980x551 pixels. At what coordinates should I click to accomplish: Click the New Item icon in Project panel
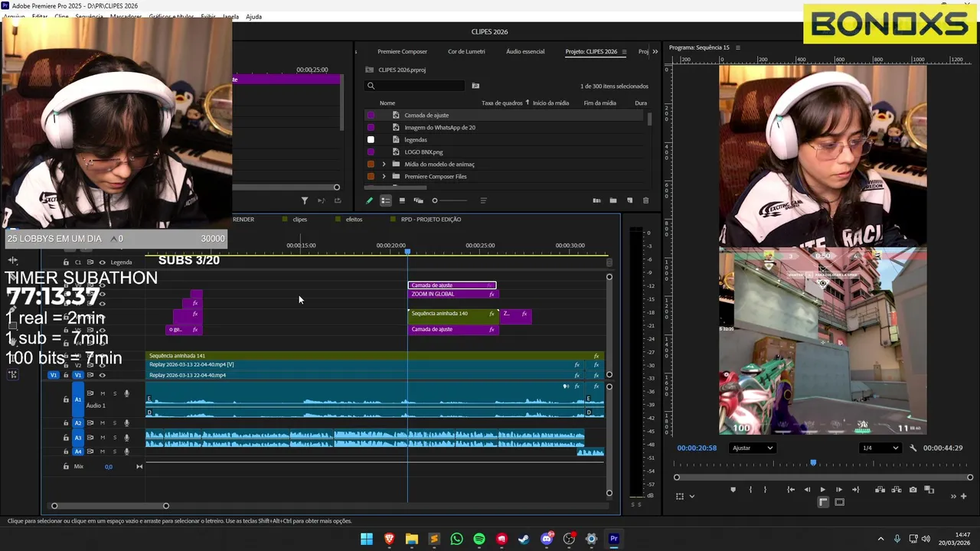[x=629, y=201]
